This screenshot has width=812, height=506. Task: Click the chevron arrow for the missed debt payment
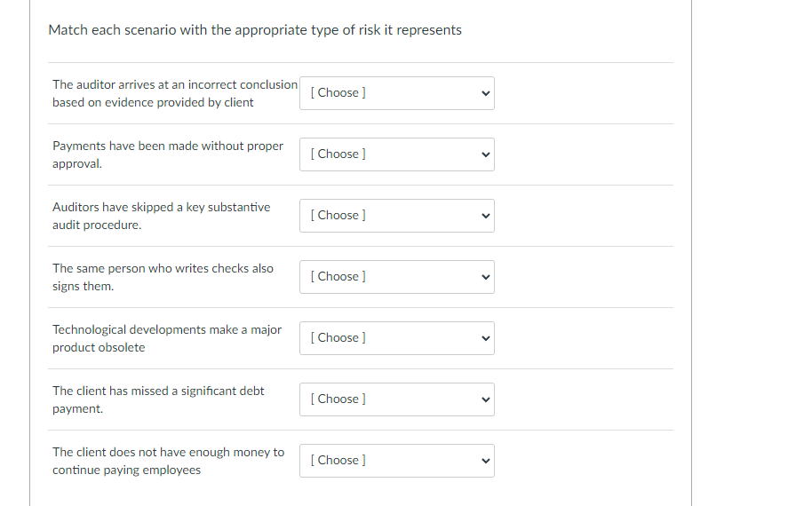click(485, 399)
